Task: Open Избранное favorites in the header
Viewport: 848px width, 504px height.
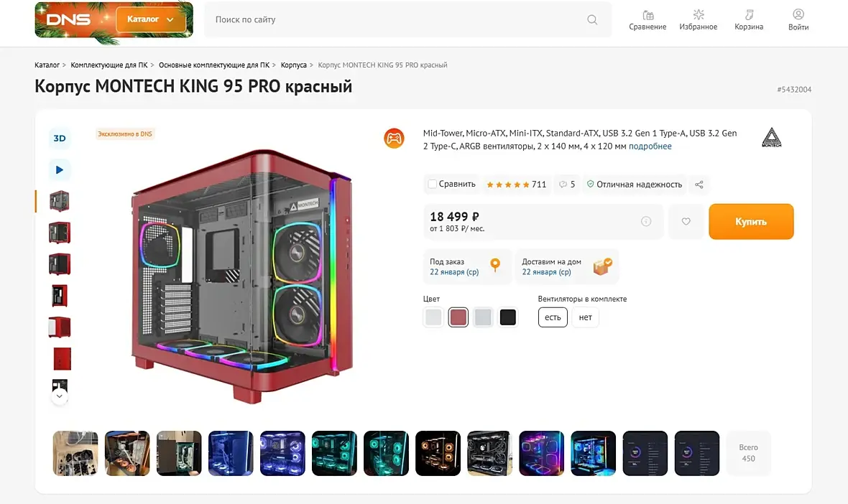Action: pyautogui.click(x=699, y=20)
